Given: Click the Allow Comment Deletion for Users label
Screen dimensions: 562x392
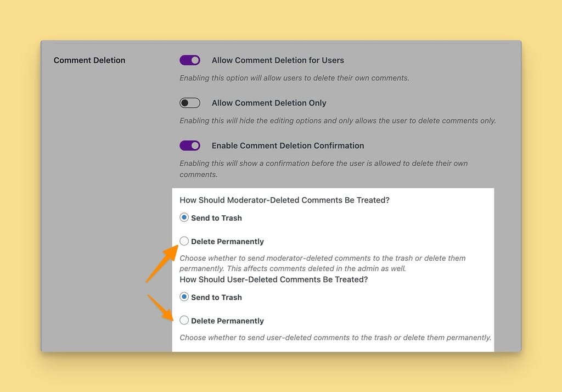Looking at the screenshot, I should click(277, 60).
